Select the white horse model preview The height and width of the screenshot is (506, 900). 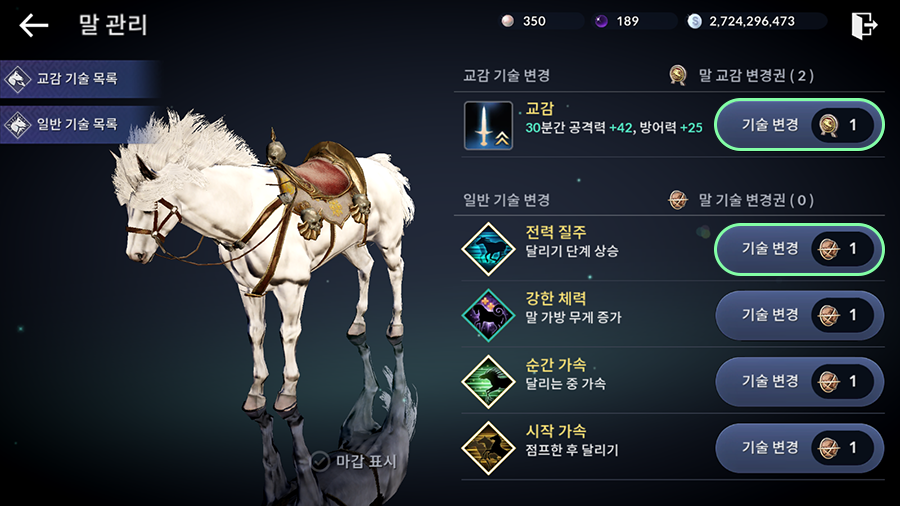coord(263,258)
